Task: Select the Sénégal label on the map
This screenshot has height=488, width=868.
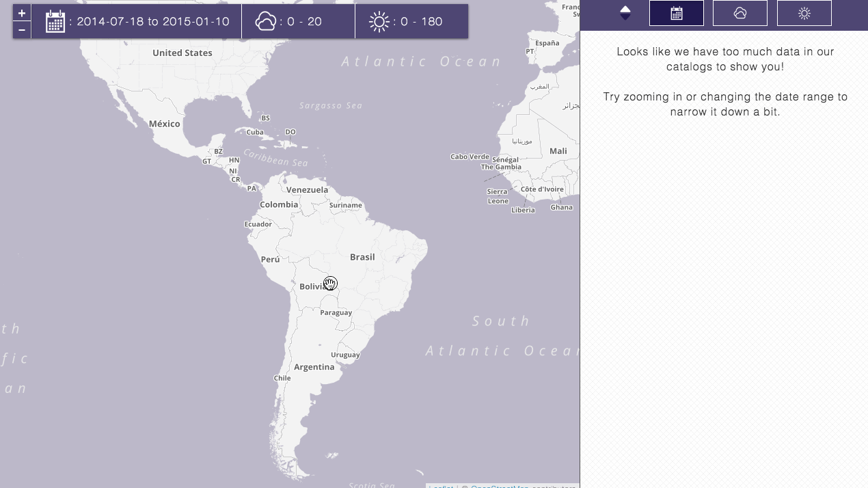Action: tap(506, 159)
